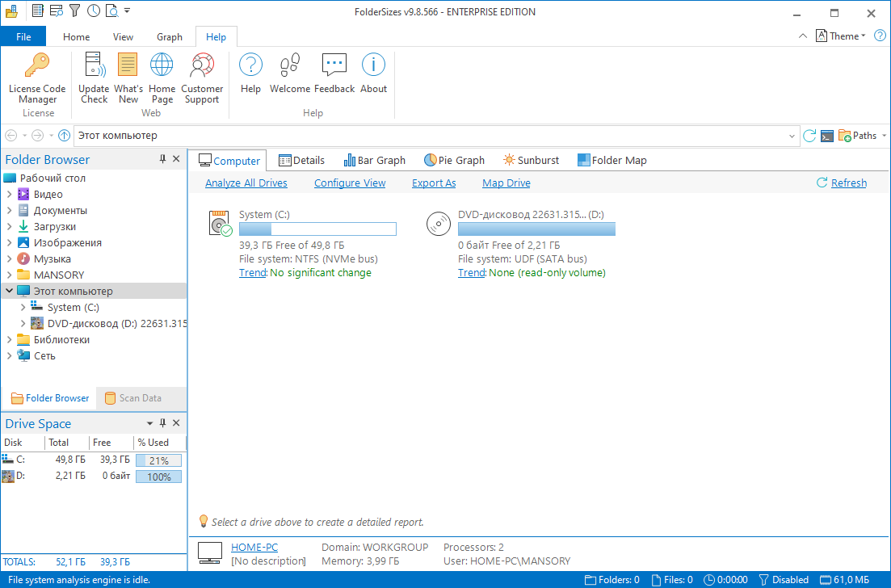Close the Drive Space panel
The image size is (891, 588).
(176, 423)
